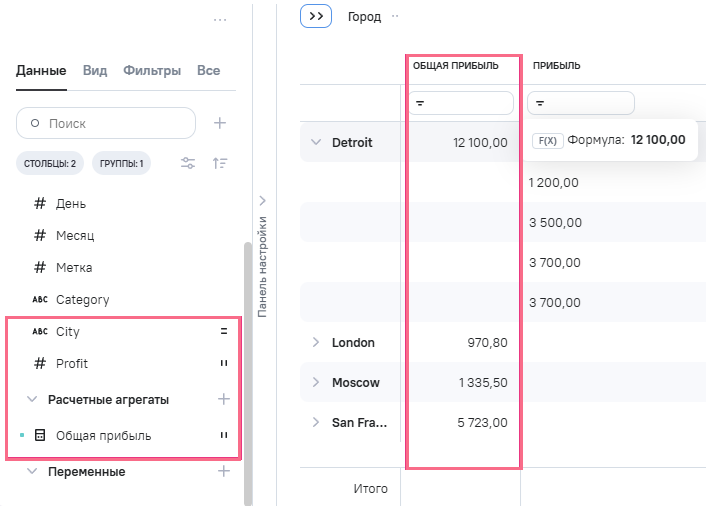The image size is (706, 506).
Task: Click the sort order icon
Action: point(220,163)
